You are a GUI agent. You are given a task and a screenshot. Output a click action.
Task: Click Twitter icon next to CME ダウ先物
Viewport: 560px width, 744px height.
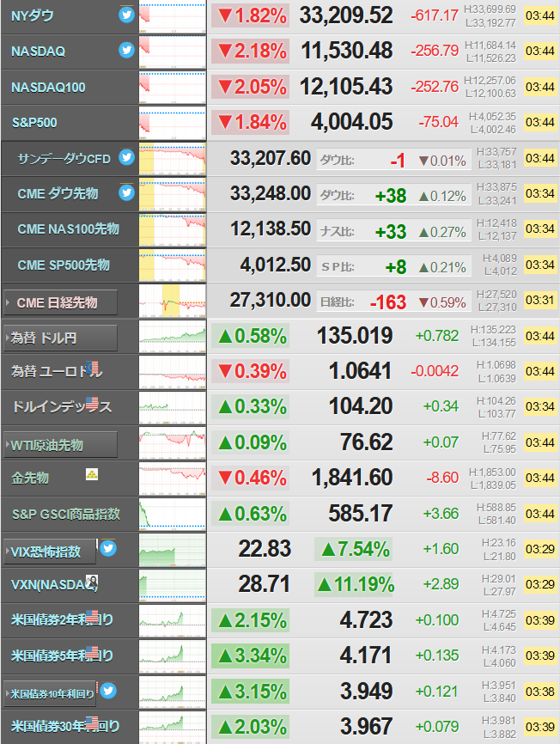[x=126, y=192]
